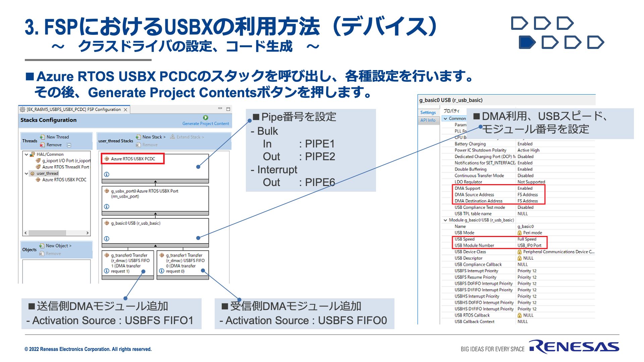Viewport: 644px width, 362px height.
Task: Click the Remove button in Threads panel
Action: tap(51, 145)
